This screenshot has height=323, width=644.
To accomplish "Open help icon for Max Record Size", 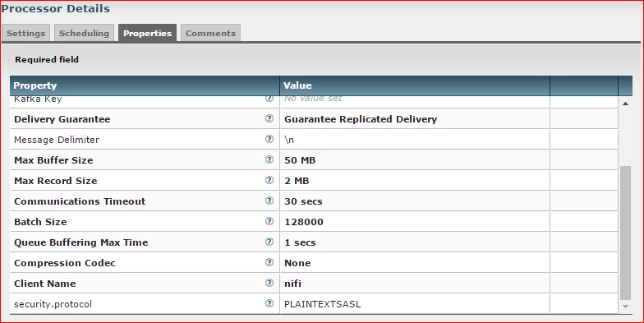I will tap(269, 180).
